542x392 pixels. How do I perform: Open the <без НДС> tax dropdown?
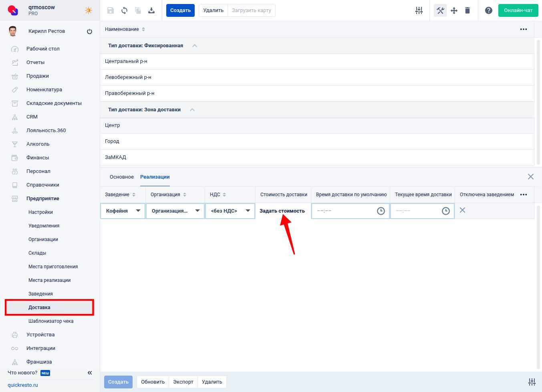230,211
